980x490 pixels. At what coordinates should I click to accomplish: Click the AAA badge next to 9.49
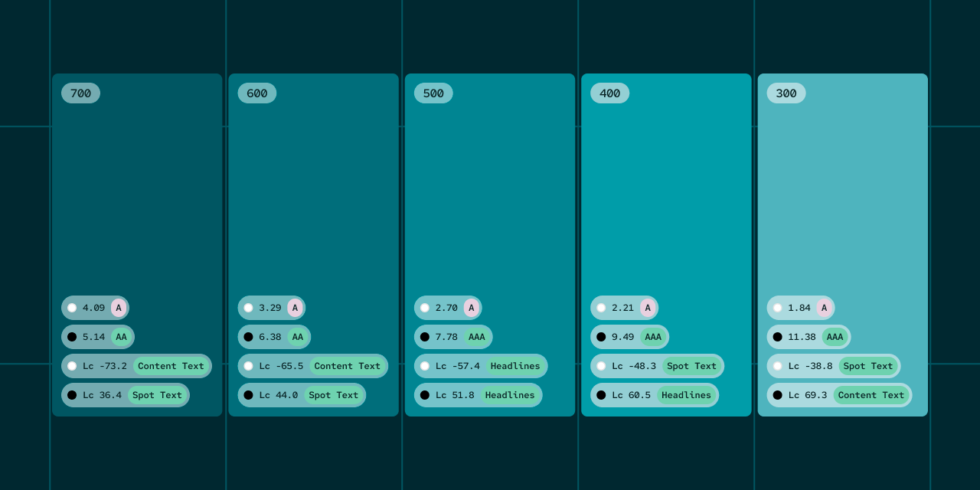653,337
